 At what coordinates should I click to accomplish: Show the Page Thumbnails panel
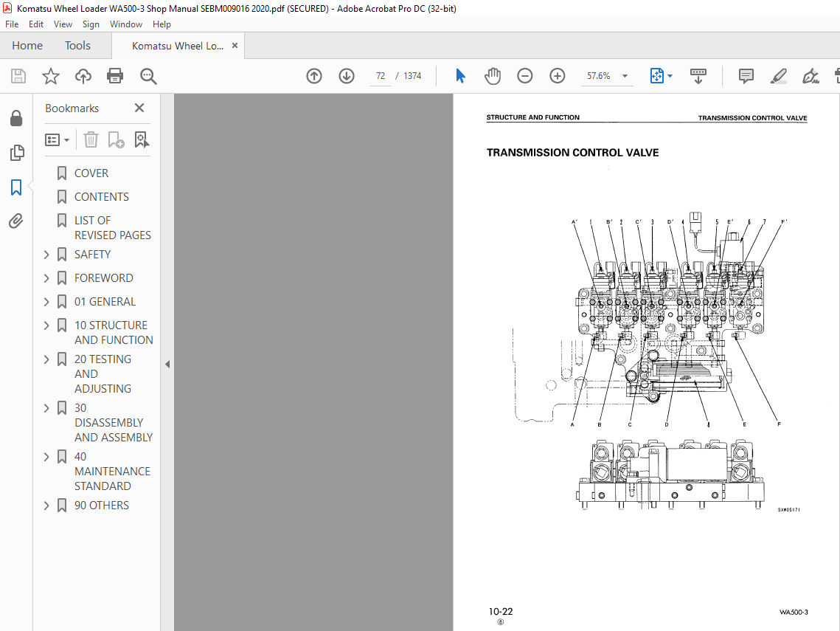point(17,153)
